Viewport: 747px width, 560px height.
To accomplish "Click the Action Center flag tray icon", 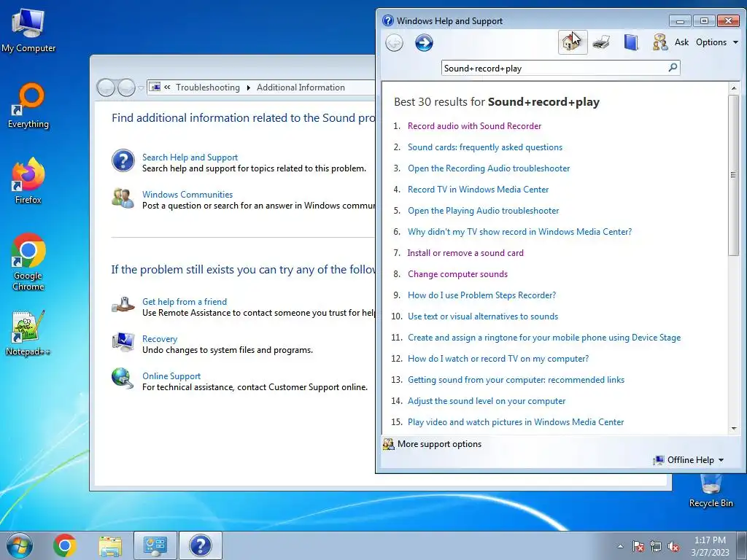I will pos(638,546).
